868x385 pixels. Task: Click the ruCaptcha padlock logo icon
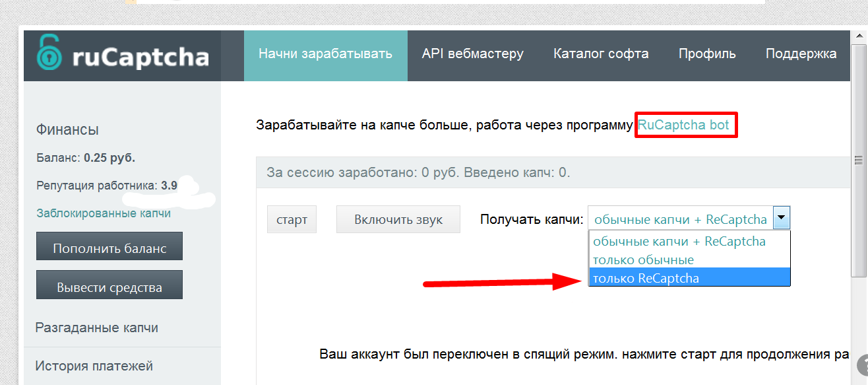[49, 53]
